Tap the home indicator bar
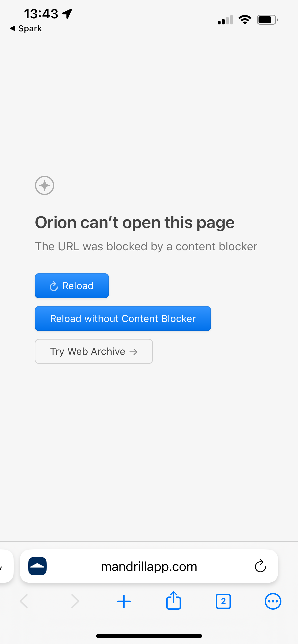Viewport: 298px width, 644px height. pyautogui.click(x=149, y=636)
